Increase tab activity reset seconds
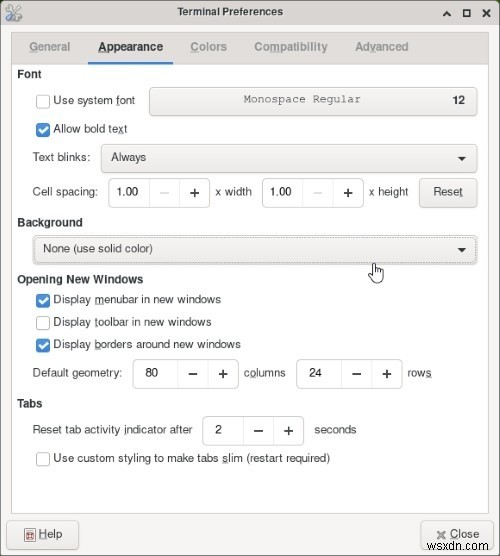Screen dimensions: 500x556 coord(288,430)
